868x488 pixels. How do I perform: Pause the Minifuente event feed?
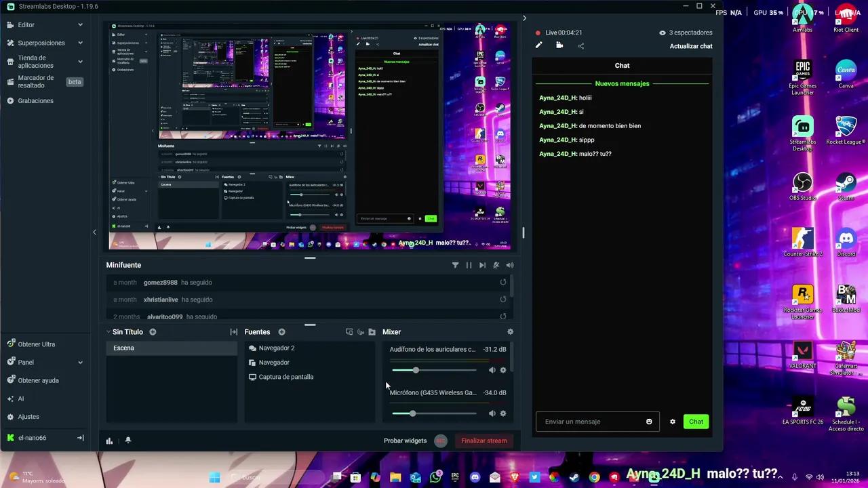pyautogui.click(x=469, y=265)
